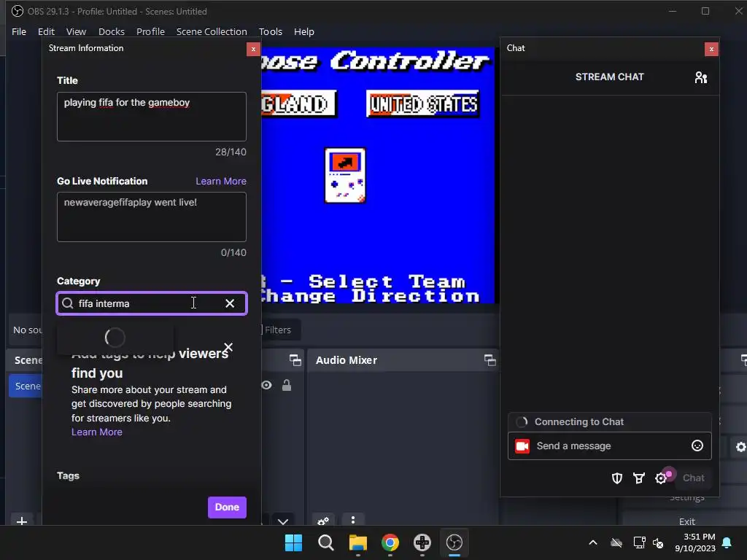Open the settings gear at right edge
Viewport: 747px width, 560px height.
pos(741,447)
